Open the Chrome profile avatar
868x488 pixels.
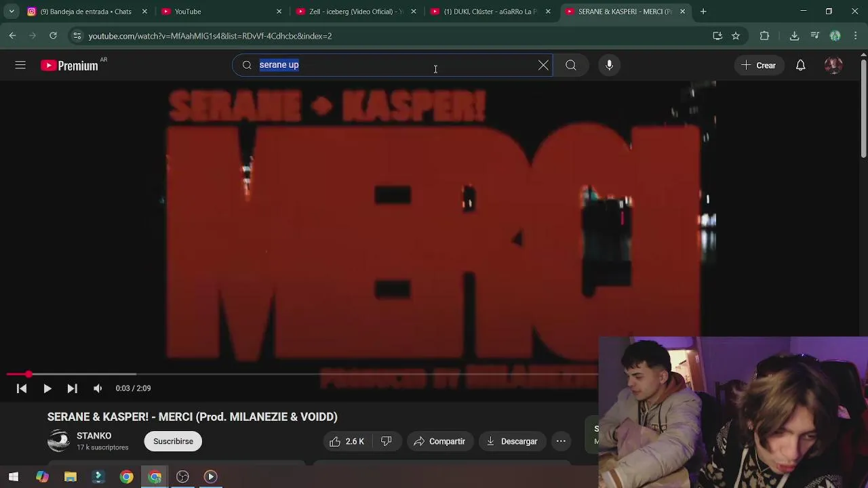[835, 36]
